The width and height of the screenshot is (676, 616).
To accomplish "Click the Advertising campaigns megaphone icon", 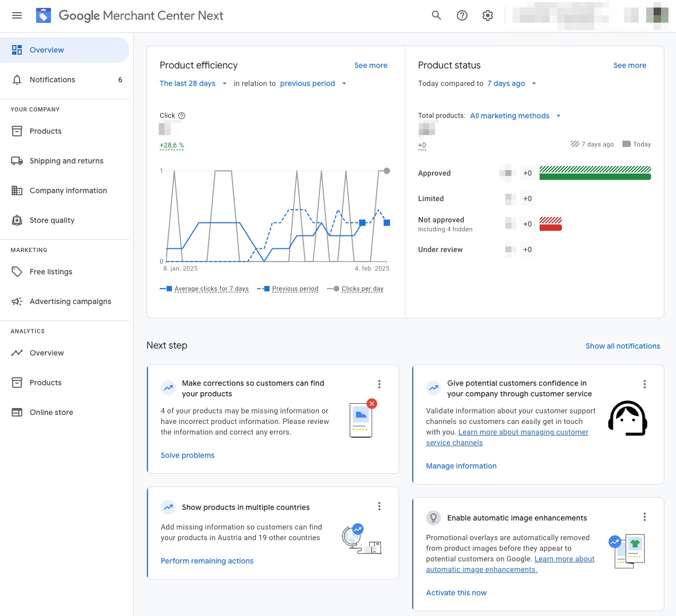I will click(17, 301).
